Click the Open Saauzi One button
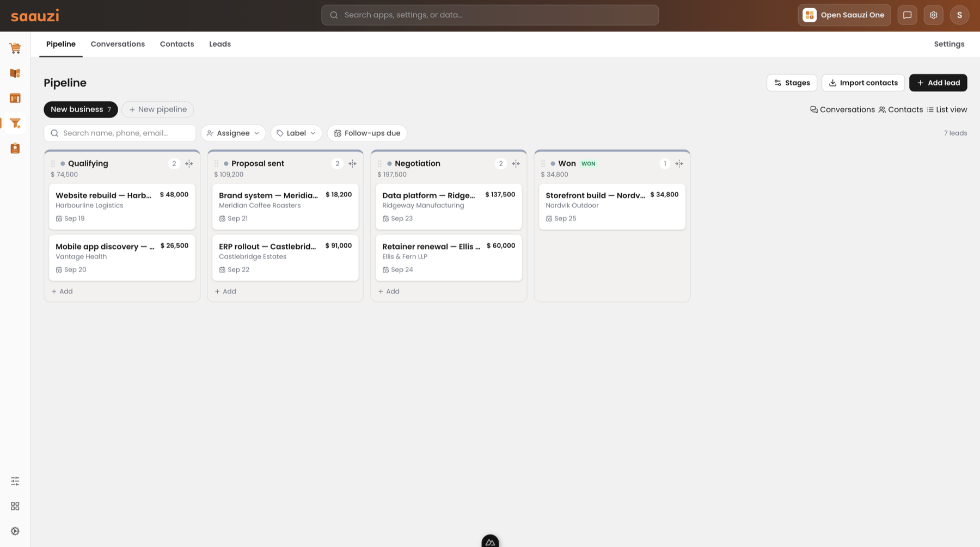Screen dimensions: 980x547 coord(844,15)
